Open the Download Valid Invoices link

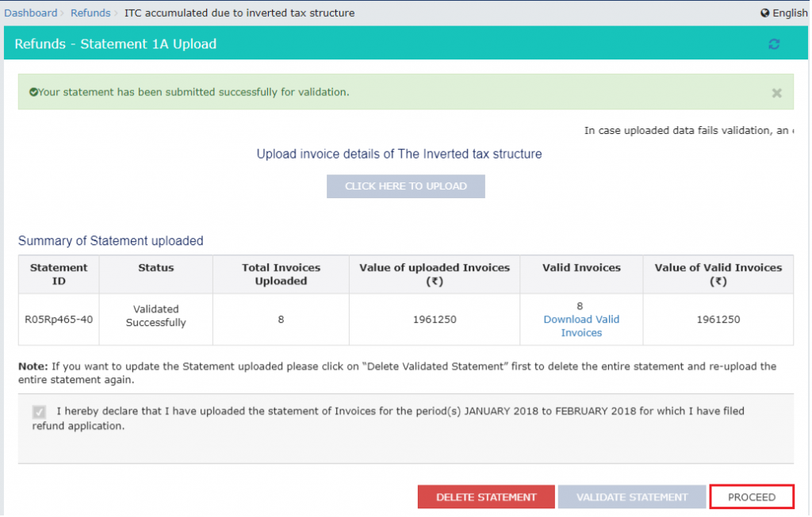[x=581, y=326]
